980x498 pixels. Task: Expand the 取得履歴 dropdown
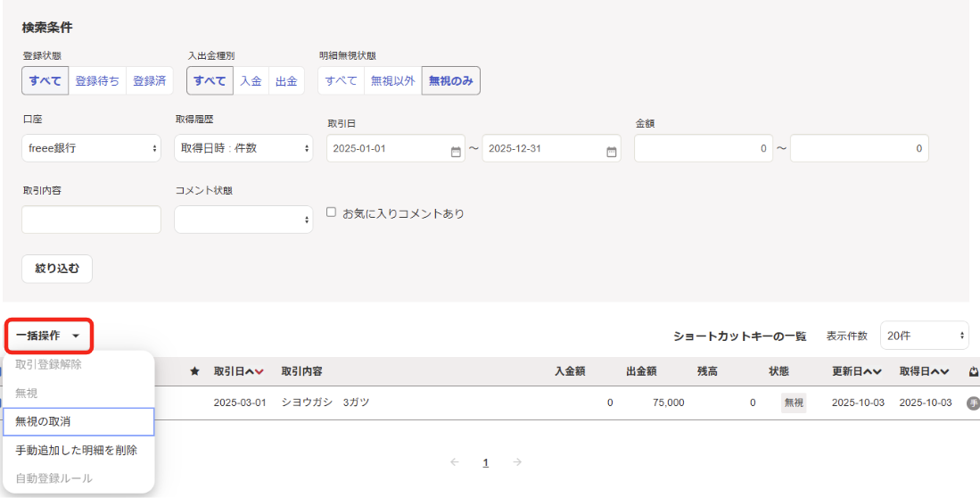tap(243, 148)
